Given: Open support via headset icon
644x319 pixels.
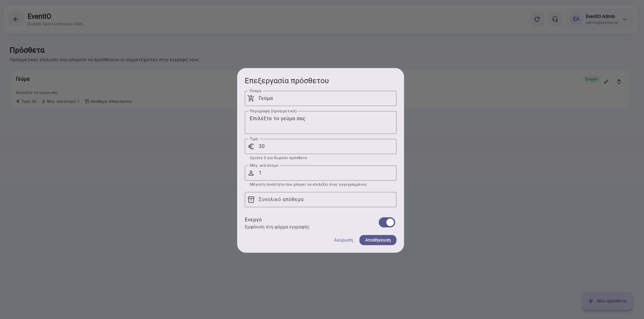Looking at the screenshot, I should coord(555,19).
